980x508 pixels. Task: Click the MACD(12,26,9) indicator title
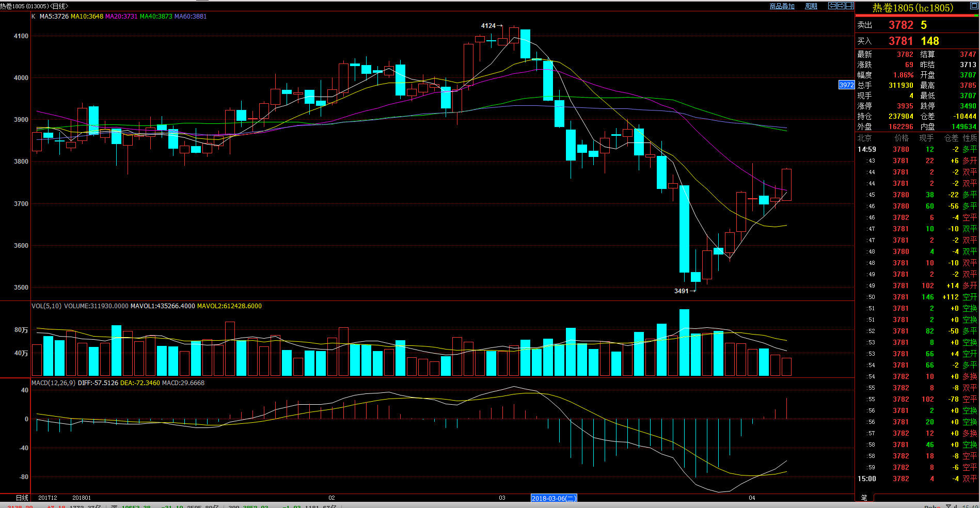(x=54, y=383)
